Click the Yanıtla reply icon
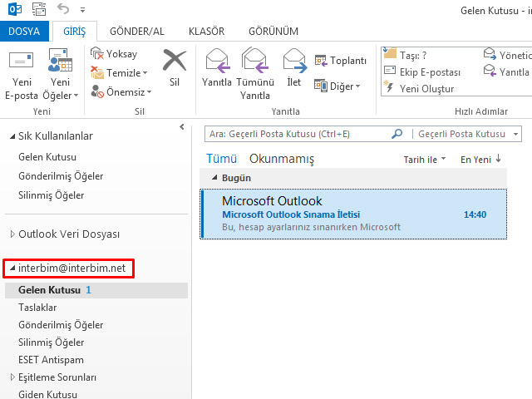The width and height of the screenshot is (532, 399). (217, 62)
